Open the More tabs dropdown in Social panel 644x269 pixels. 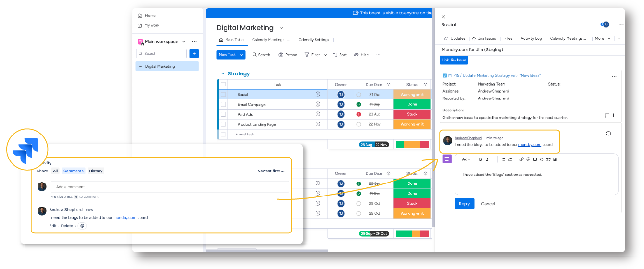tap(603, 38)
